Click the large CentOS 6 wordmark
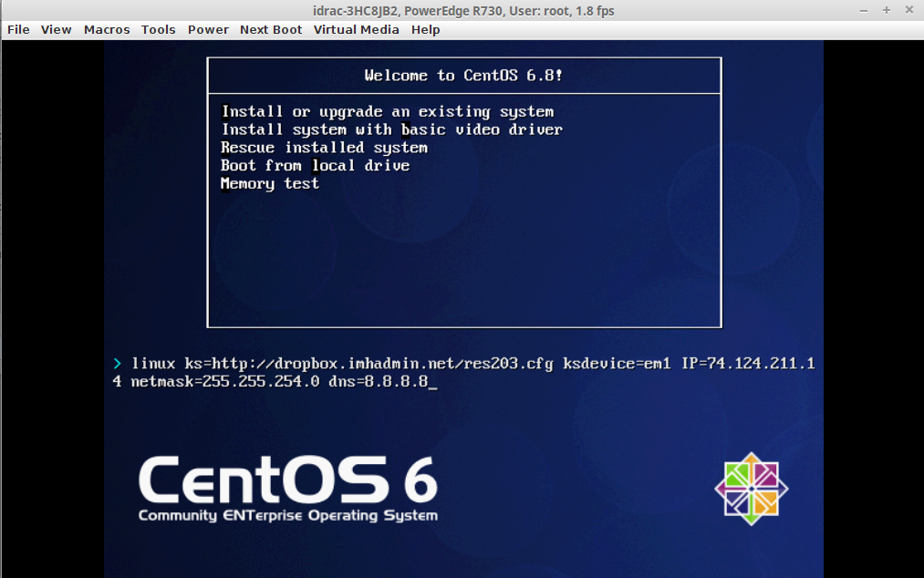924x578 pixels. tap(288, 480)
